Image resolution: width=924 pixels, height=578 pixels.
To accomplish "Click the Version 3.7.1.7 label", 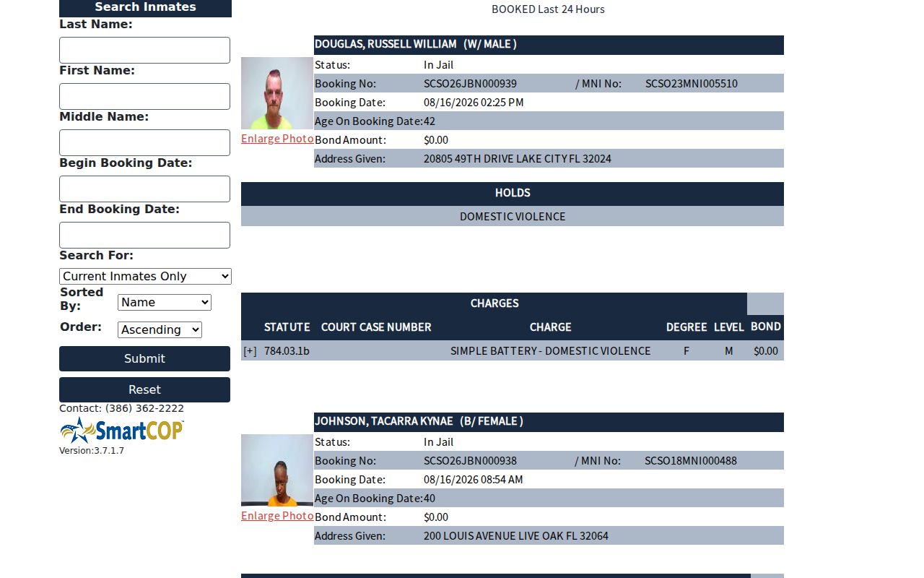I will [x=92, y=451].
